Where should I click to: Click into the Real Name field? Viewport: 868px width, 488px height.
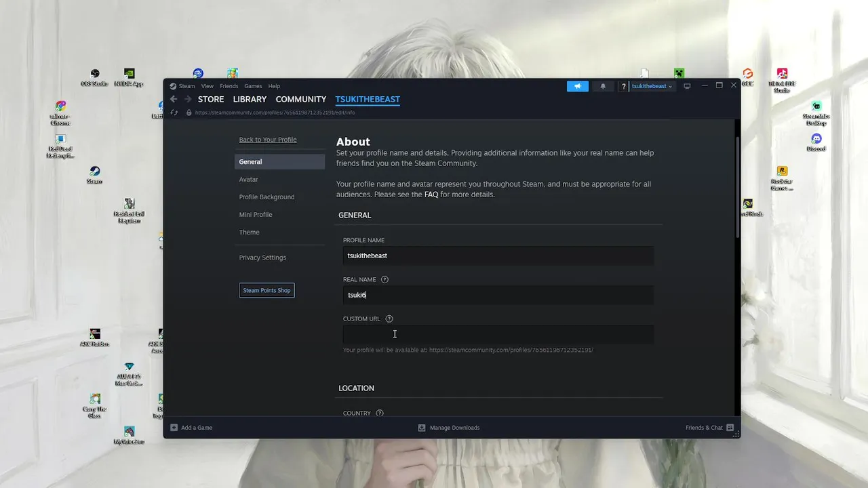(498, 295)
